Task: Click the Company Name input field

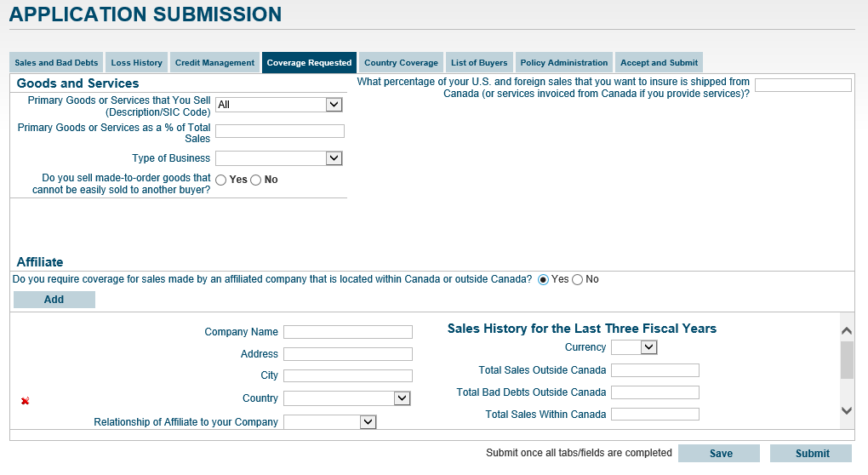Action: point(348,332)
